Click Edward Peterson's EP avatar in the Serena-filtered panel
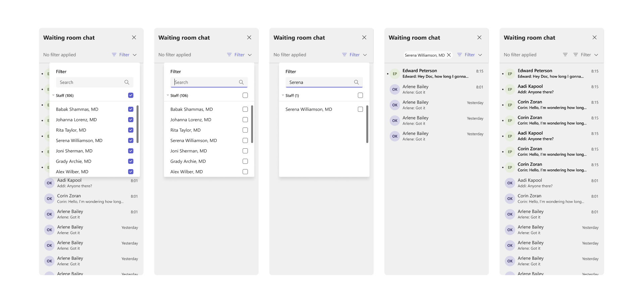Viewport: 644px width, 303px height. (x=395, y=74)
